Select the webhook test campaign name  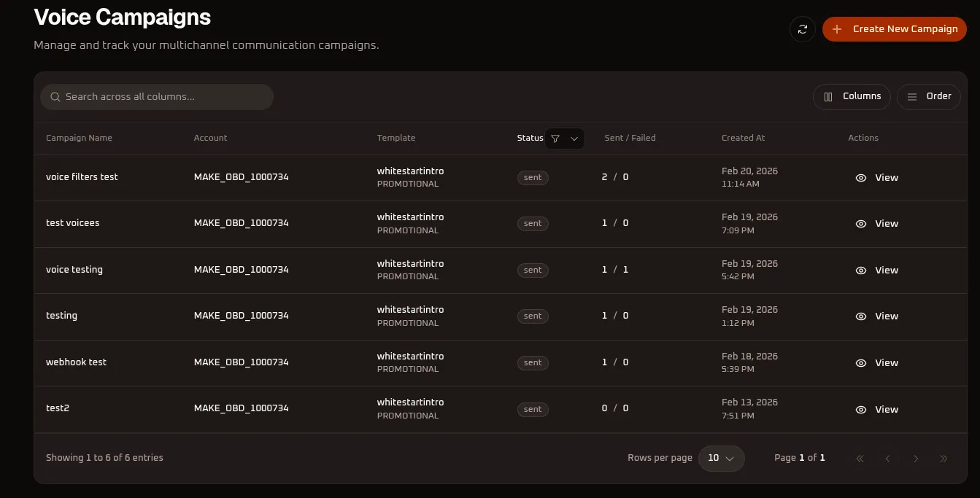[76, 362]
